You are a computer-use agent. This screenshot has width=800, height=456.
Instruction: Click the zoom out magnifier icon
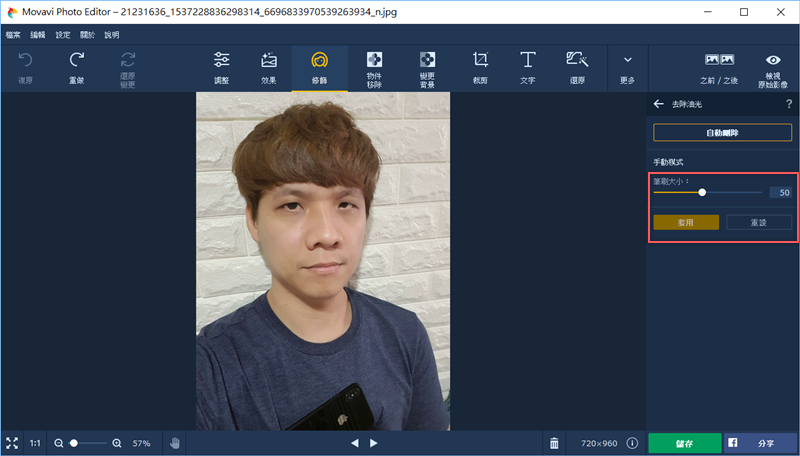(59, 443)
